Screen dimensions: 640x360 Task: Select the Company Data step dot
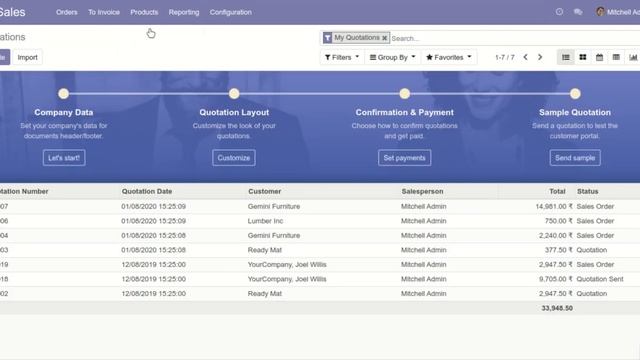click(63, 94)
